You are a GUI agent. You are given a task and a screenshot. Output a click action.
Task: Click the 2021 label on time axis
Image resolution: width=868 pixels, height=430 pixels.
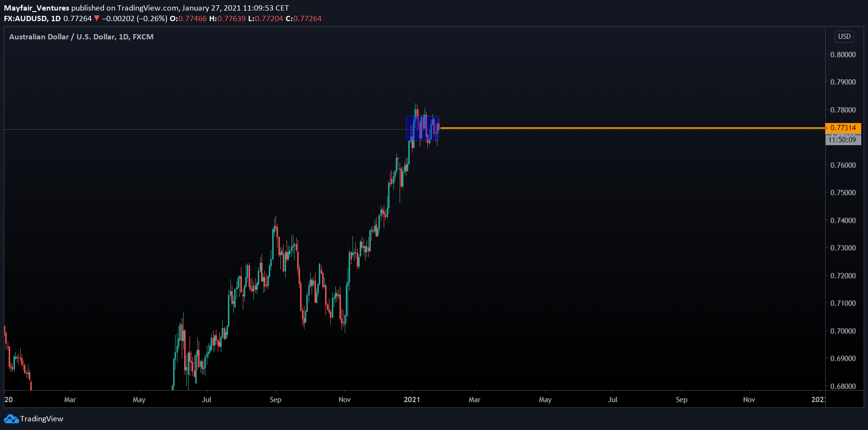coord(412,400)
